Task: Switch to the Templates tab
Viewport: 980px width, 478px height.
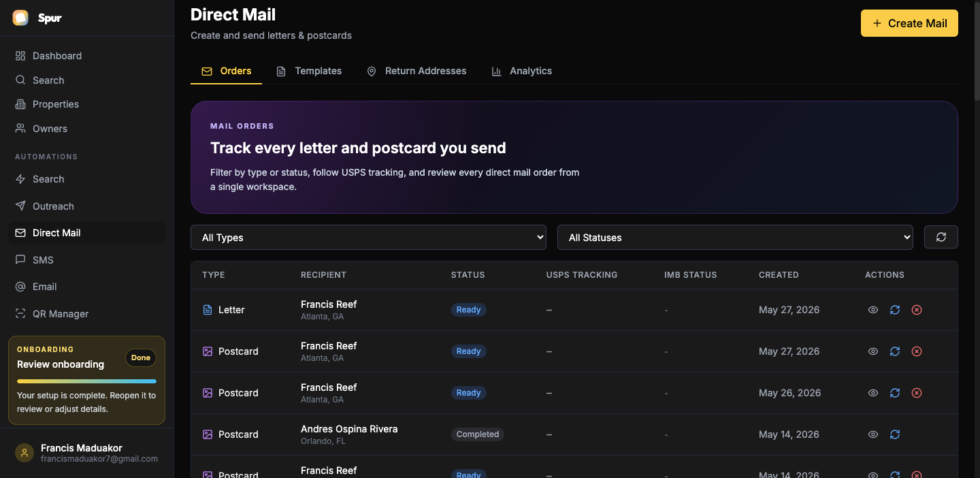Action: coord(309,71)
